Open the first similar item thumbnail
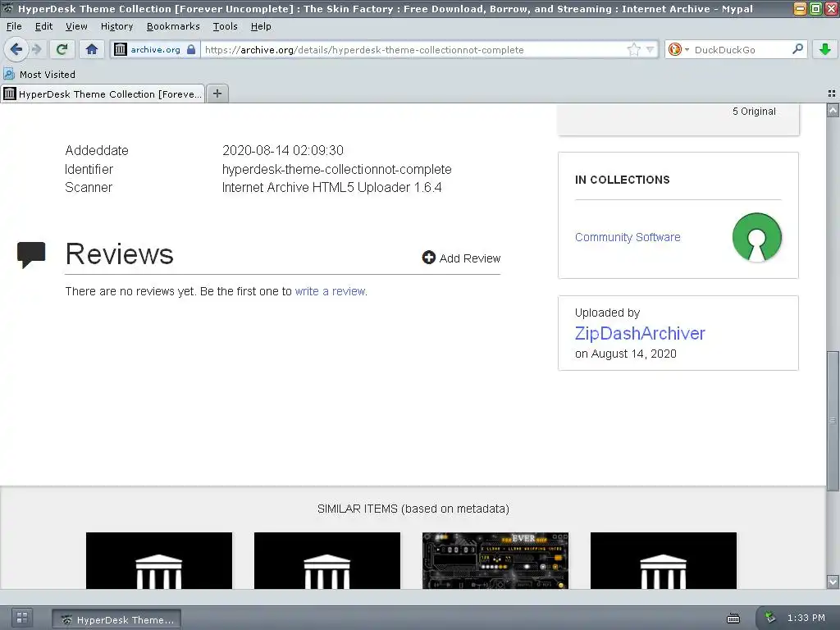Screen dimensions: 840x630 tap(159, 560)
